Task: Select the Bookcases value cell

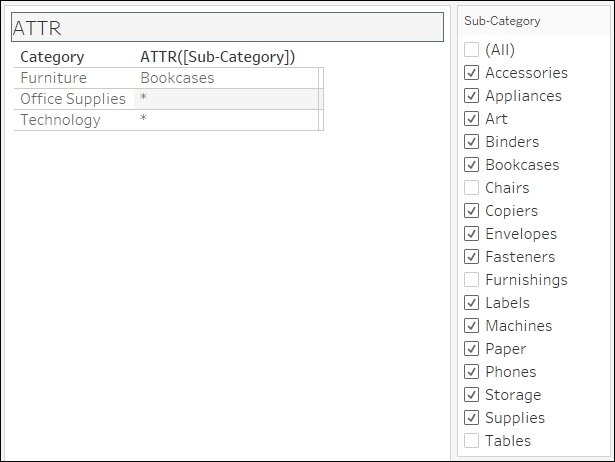Action: pyautogui.click(x=177, y=78)
